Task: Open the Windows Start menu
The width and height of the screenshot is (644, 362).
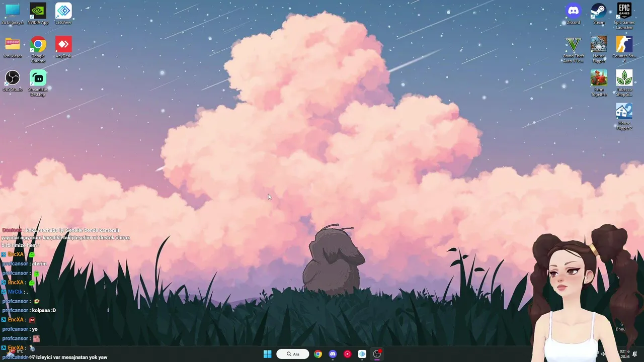Action: click(267, 354)
